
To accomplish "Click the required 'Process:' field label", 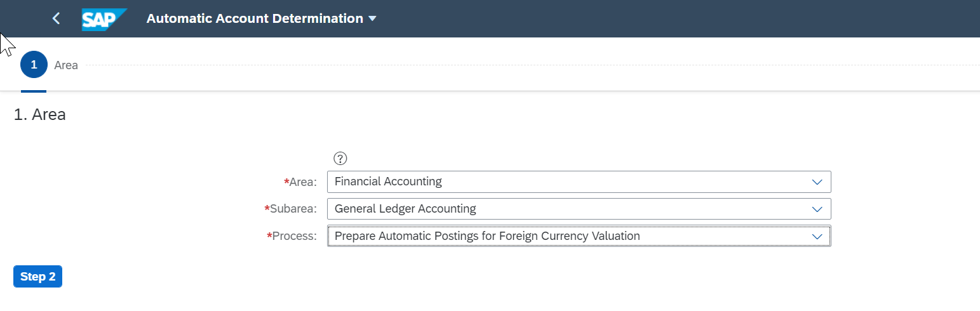I will coord(292,236).
